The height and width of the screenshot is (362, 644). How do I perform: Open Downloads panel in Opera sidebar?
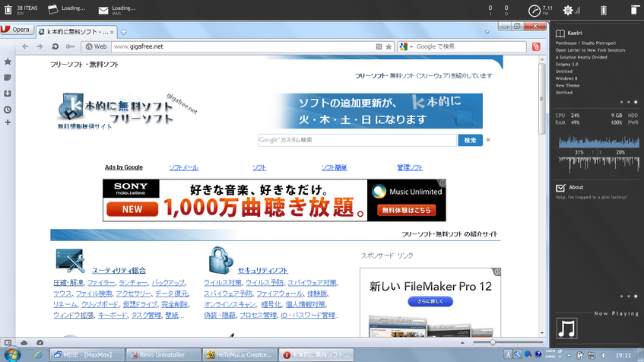[8, 94]
